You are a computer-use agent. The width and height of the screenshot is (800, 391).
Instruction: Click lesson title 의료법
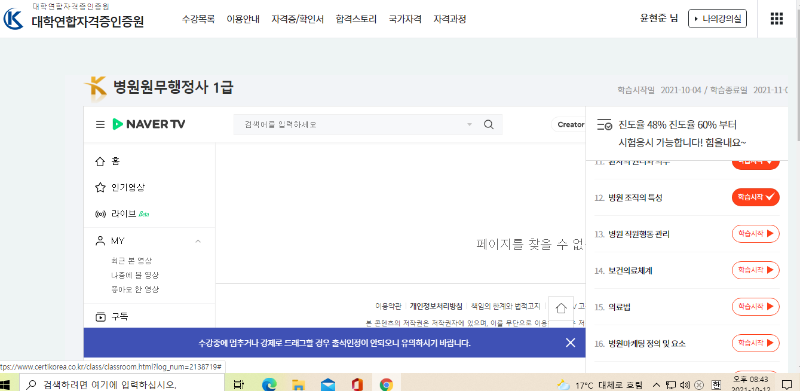620,307
